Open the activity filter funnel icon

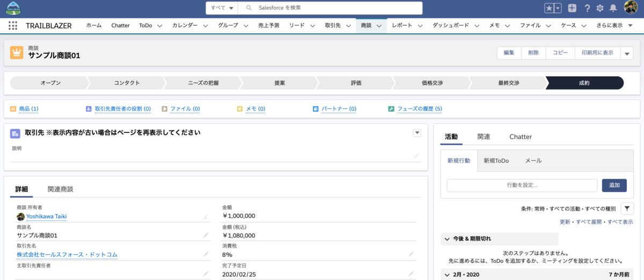click(627, 208)
